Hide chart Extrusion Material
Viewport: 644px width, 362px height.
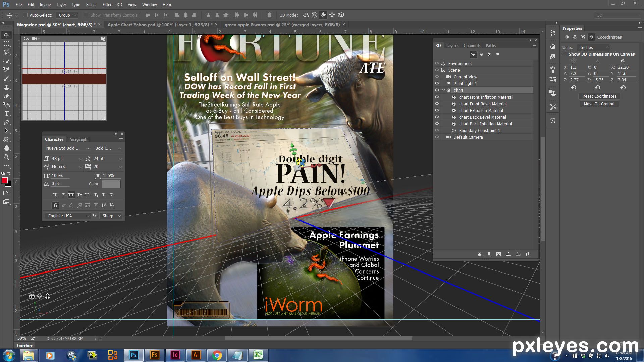pos(437,110)
